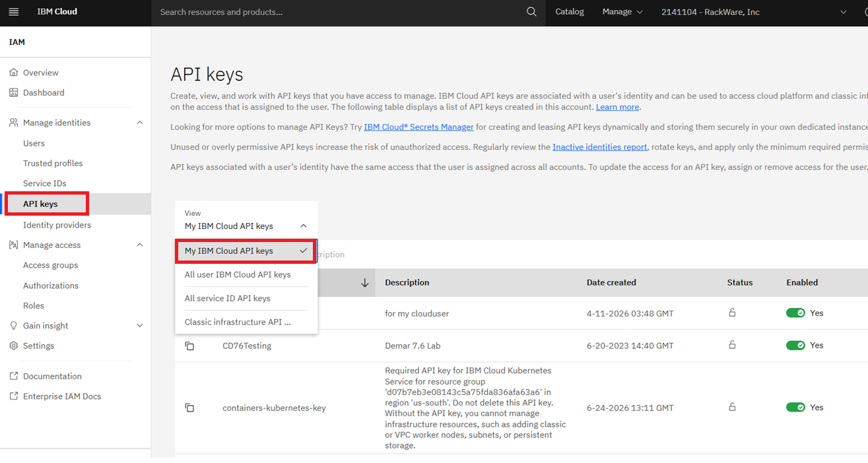Click lock status icon for CD76Testing row
Screen dimensions: 868x463
[x=732, y=345]
